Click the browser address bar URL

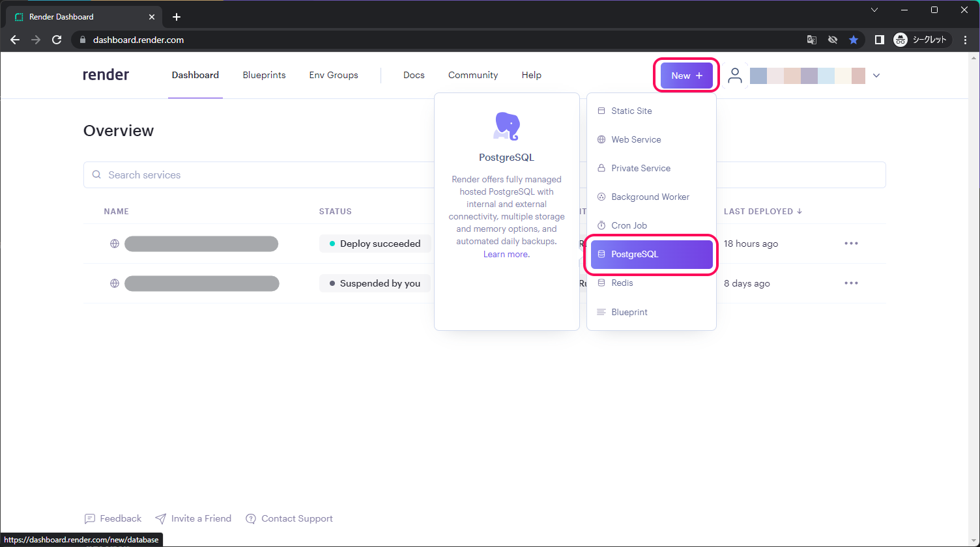[138, 40]
